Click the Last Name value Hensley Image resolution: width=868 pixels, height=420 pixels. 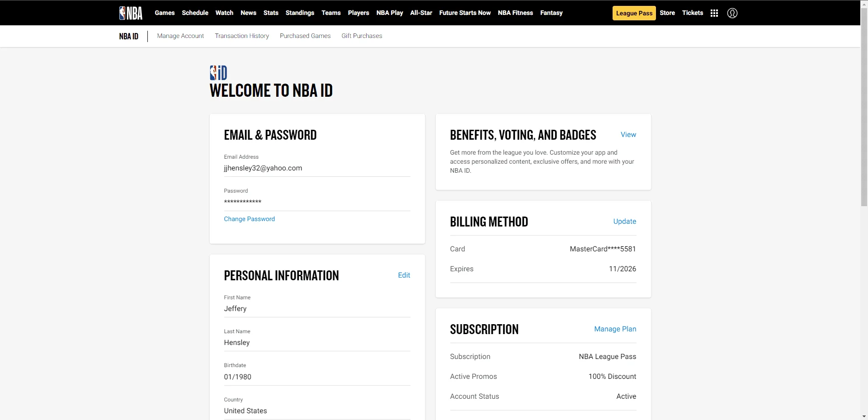(237, 343)
